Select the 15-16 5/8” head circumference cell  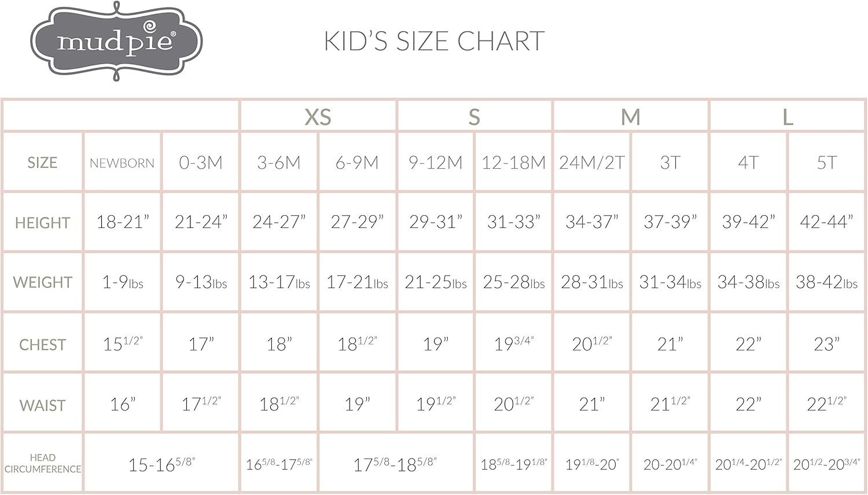161,464
